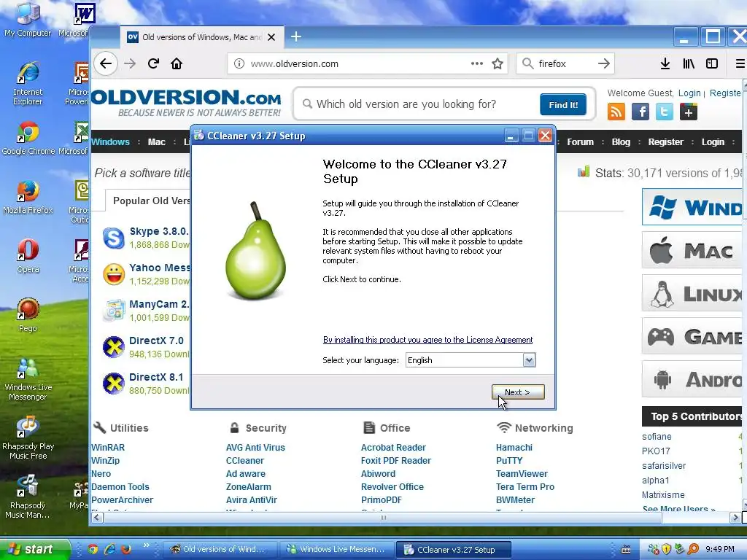Screen dimensions: 747x560
Task: Go back in Firefox browser
Action: (x=106, y=63)
